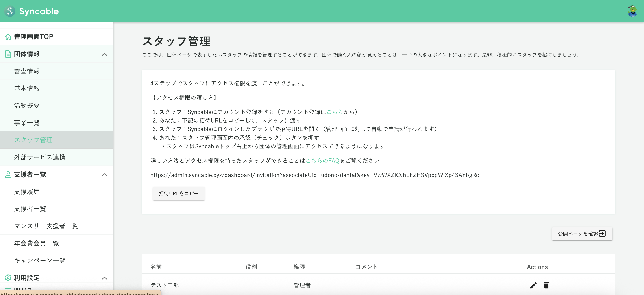Screen dimensions: 644x295
Task: Click the home icon beside 管理画面TOP
Action: tap(8, 37)
